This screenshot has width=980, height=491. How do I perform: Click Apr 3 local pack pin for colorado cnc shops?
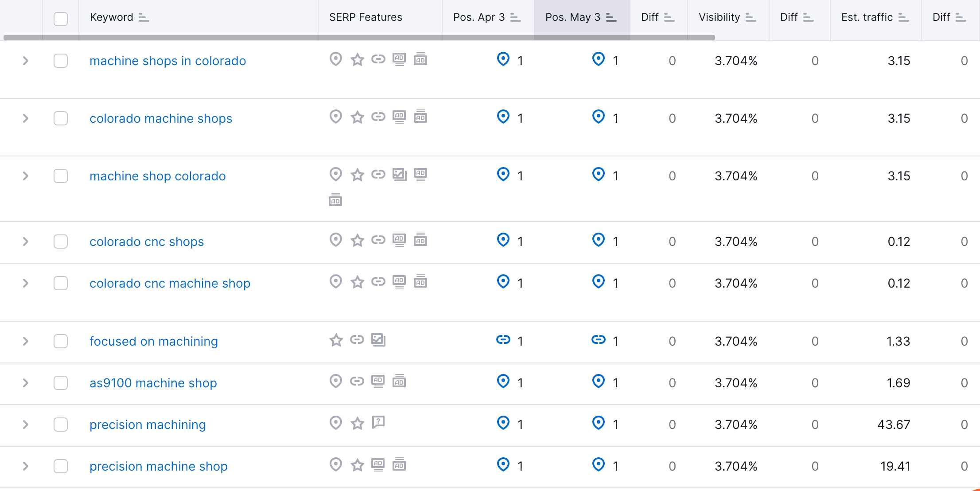[503, 240]
